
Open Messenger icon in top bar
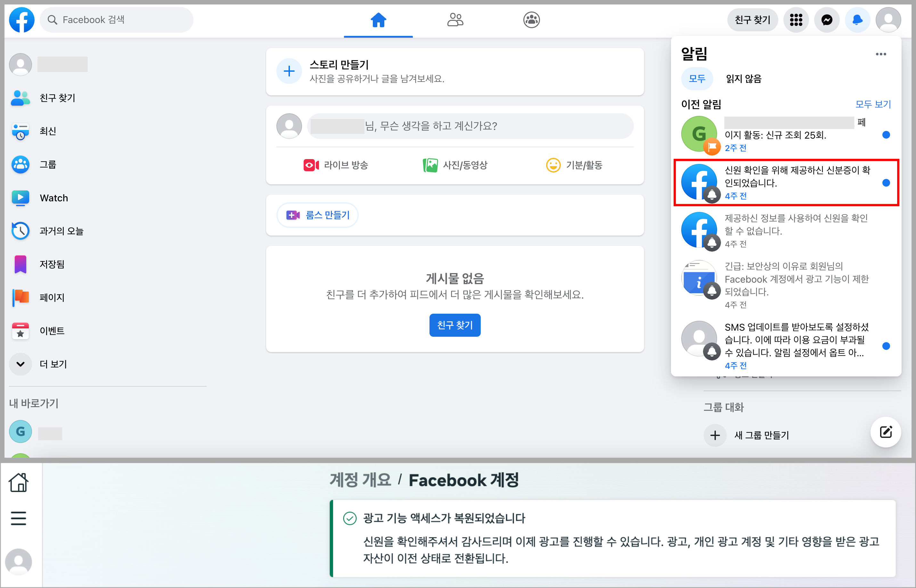(x=827, y=20)
